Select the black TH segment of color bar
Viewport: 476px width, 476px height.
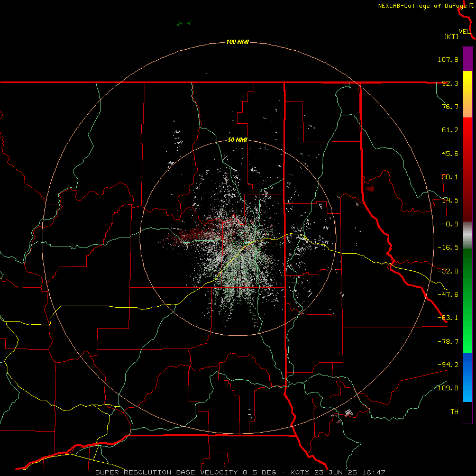click(x=467, y=412)
